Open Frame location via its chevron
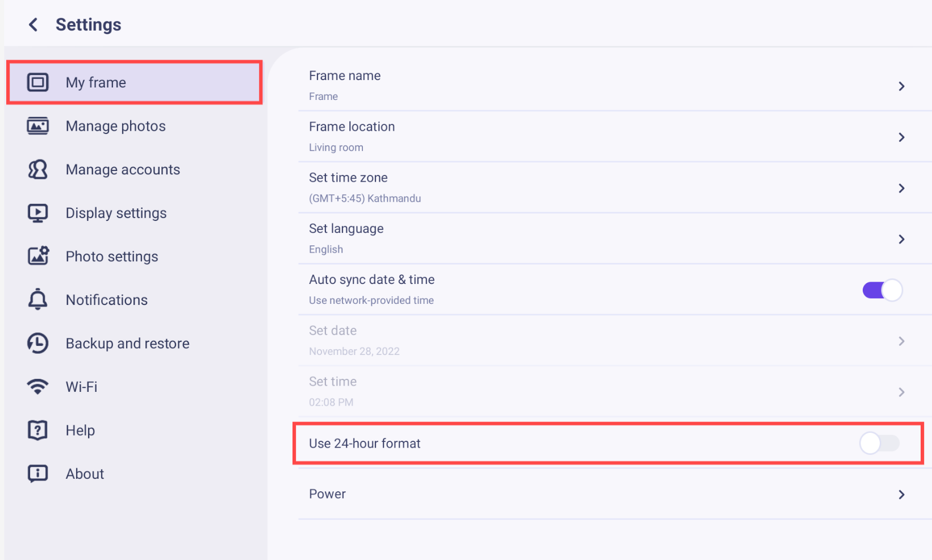The width and height of the screenshot is (932, 560). click(901, 137)
